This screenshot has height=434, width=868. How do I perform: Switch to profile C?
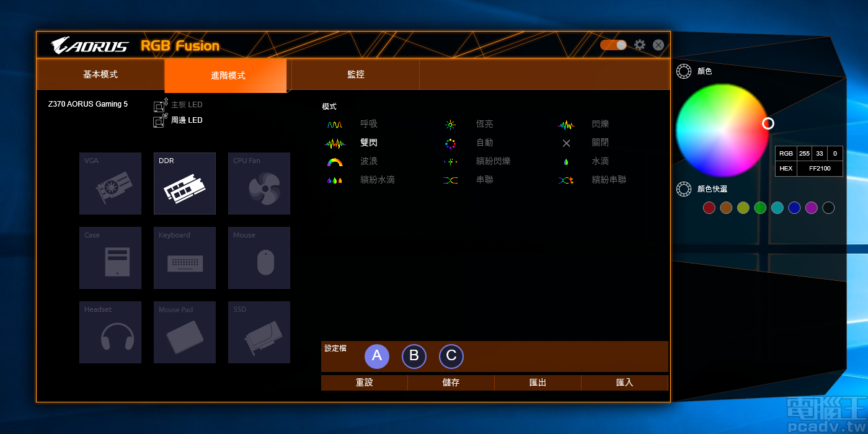coord(451,356)
